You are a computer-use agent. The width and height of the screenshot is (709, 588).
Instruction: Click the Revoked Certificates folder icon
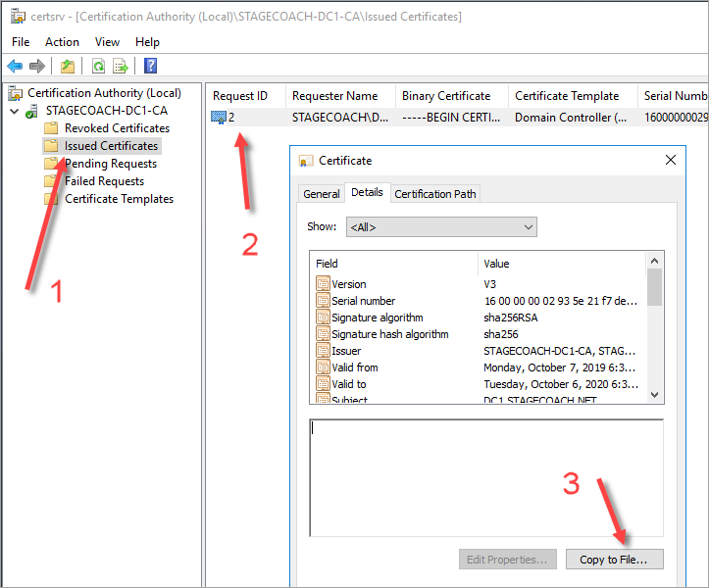tap(51, 128)
